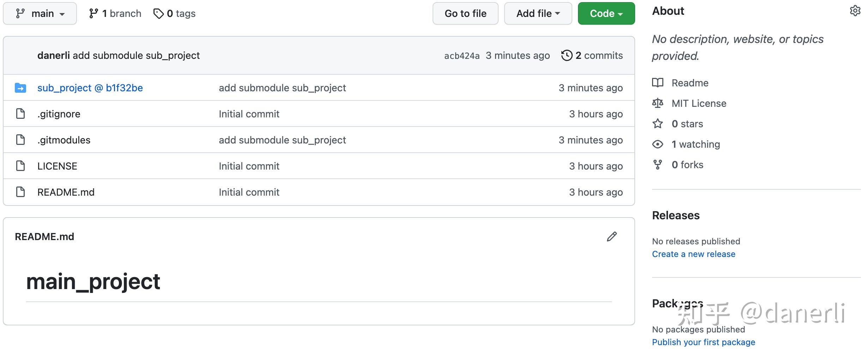Expand the Code download dropdown
868x349 pixels.
tap(606, 13)
